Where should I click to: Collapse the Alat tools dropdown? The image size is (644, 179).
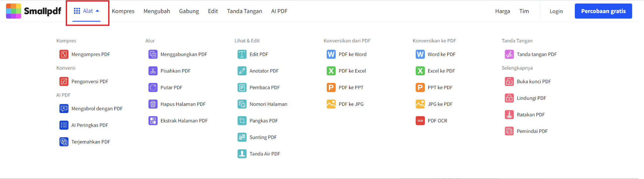point(87,11)
